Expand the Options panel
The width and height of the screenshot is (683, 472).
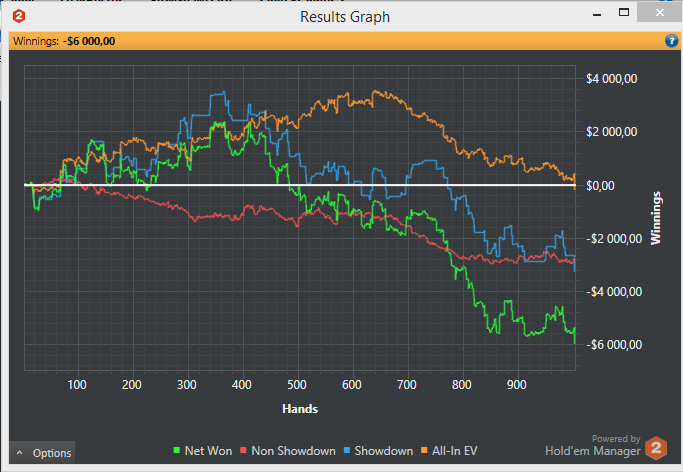point(42,453)
